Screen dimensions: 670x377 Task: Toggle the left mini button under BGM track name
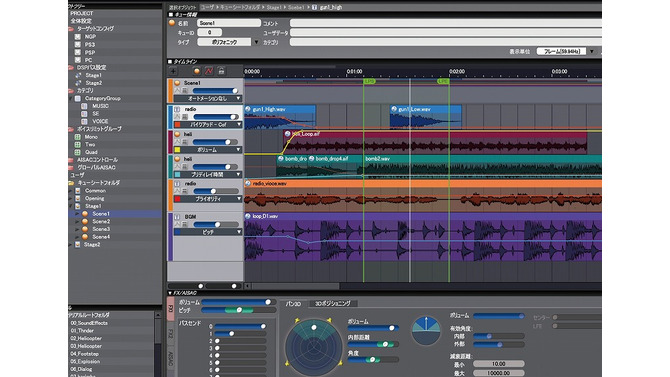[x=177, y=224]
